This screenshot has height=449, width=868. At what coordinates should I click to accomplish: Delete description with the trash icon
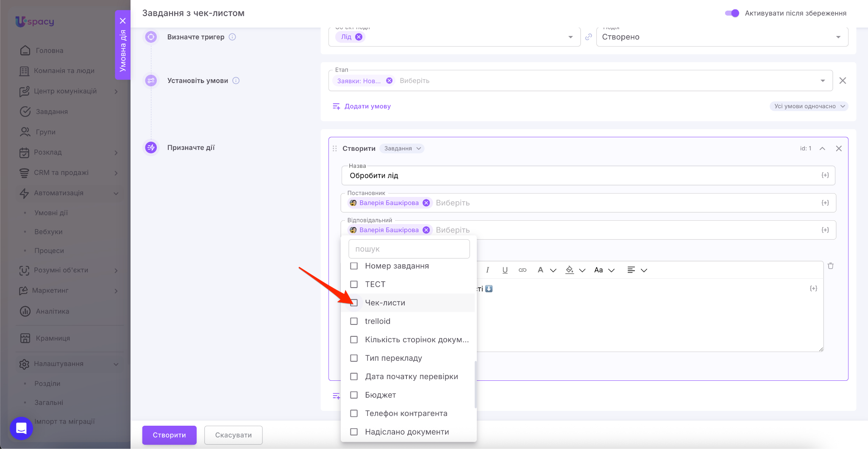pyautogui.click(x=830, y=266)
